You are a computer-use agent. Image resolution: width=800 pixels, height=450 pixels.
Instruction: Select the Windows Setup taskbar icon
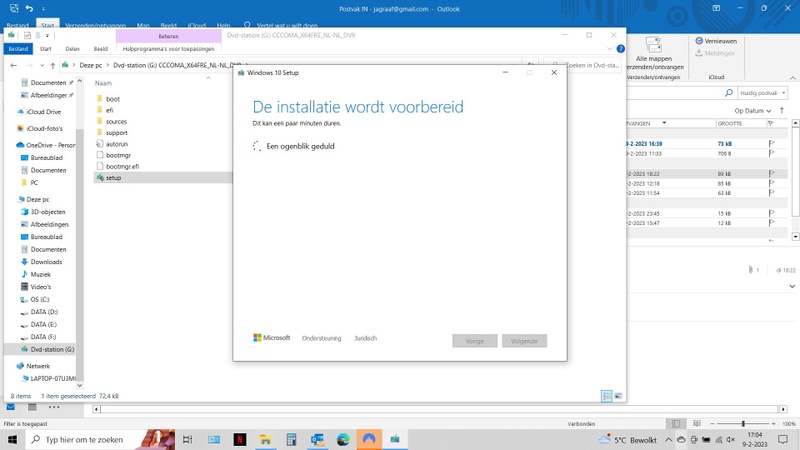[x=395, y=439]
